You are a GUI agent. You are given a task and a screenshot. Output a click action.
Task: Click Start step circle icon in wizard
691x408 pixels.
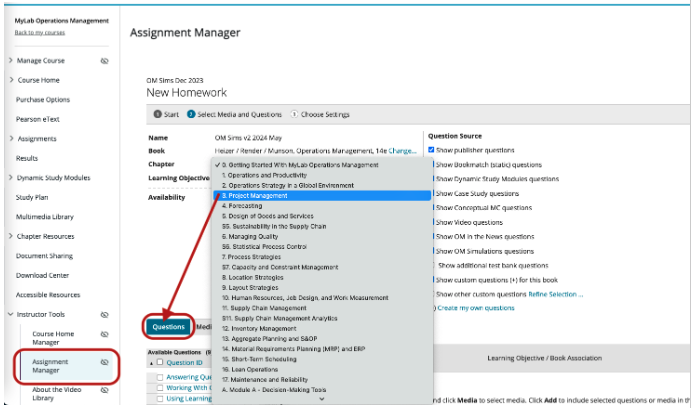[155, 114]
